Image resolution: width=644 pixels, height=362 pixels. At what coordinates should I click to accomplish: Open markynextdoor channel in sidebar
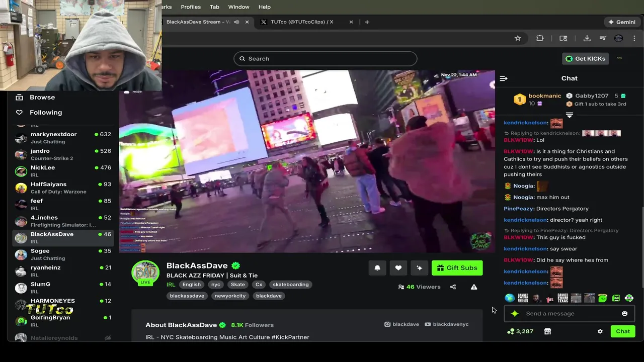64,138
